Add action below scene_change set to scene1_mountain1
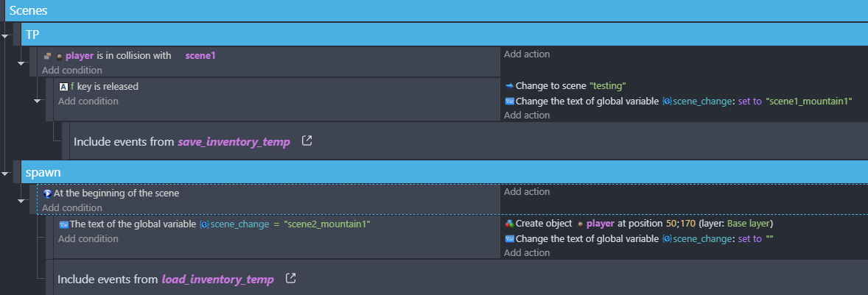The image size is (868, 295). tap(526, 115)
